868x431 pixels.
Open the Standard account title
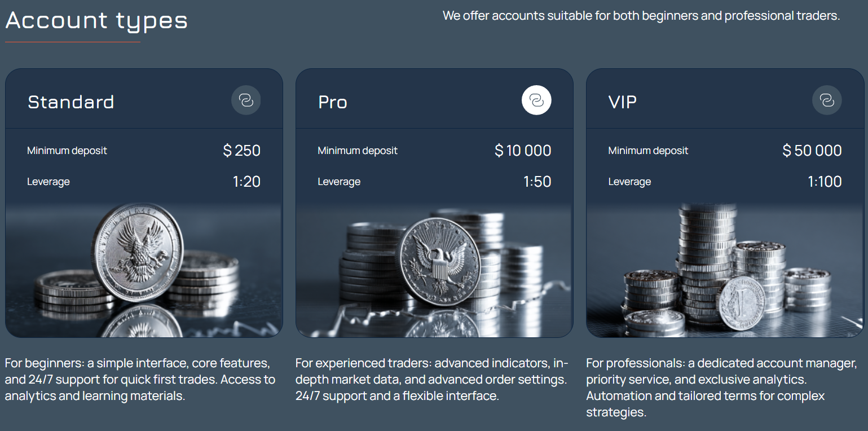(x=71, y=102)
